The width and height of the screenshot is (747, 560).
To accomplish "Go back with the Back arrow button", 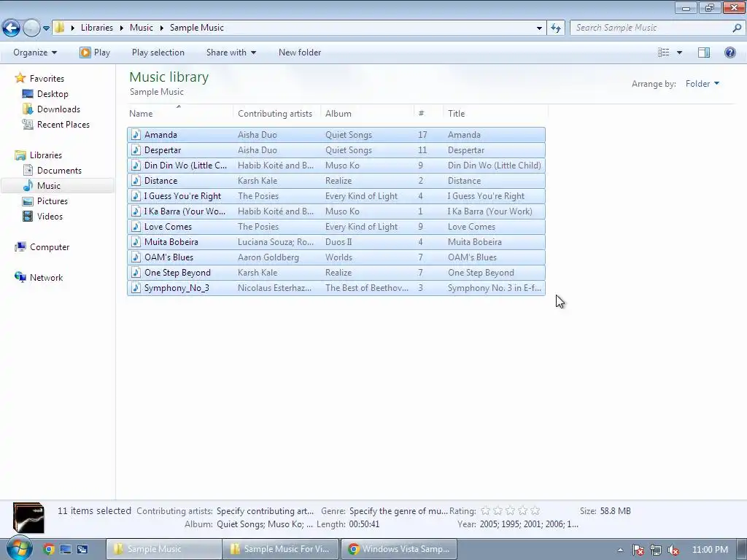I will 12,28.
